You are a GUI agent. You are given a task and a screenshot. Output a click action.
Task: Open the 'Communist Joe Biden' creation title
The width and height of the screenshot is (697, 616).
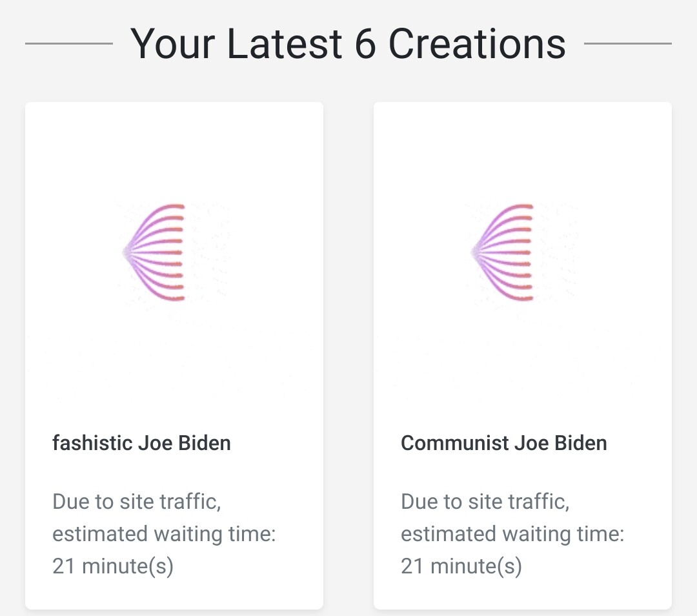coord(504,444)
